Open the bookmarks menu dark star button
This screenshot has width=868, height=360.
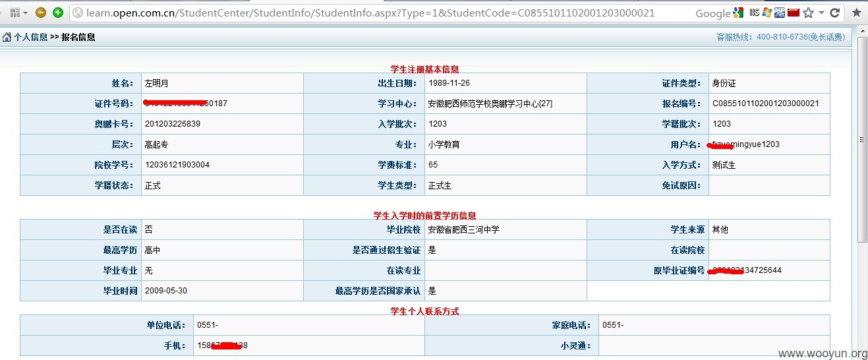point(856,13)
